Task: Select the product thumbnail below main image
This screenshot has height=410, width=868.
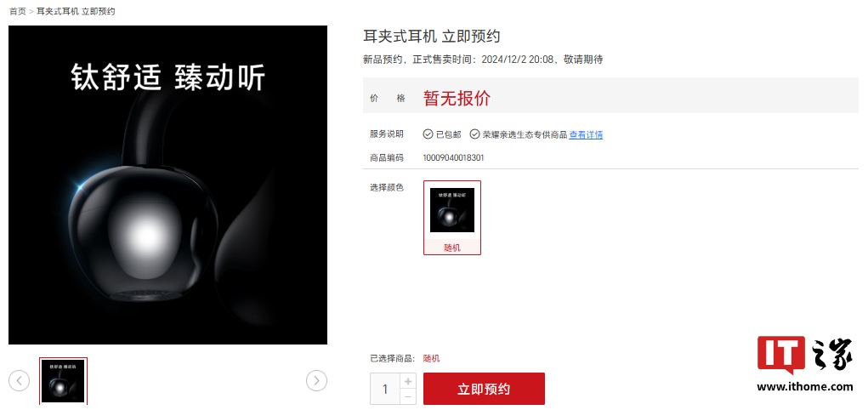Action: (x=63, y=381)
